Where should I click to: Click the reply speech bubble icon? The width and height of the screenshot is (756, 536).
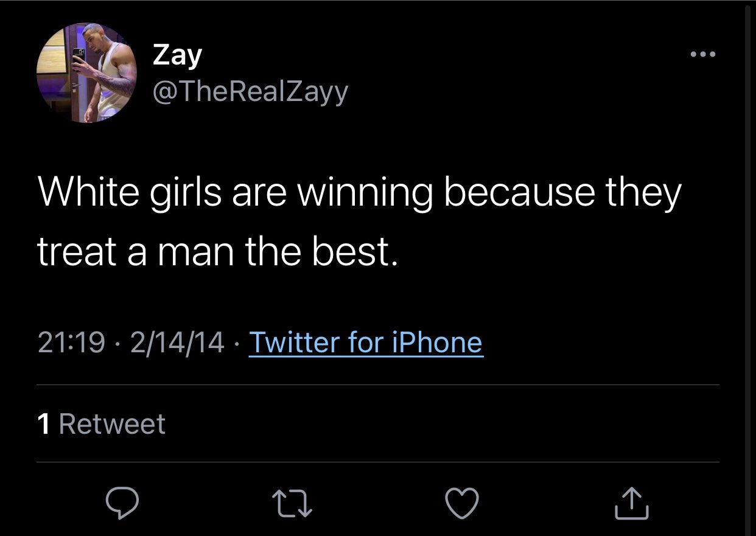(122, 503)
